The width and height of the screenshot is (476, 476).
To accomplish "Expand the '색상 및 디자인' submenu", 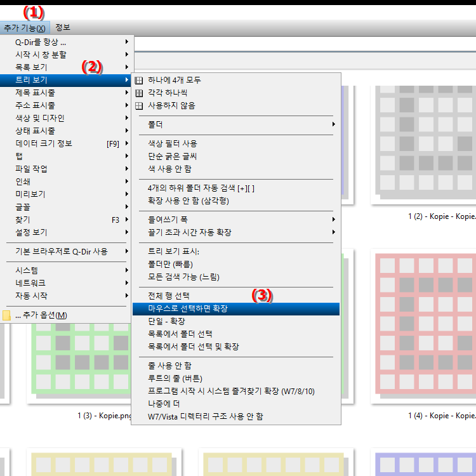I will click(x=65, y=118).
